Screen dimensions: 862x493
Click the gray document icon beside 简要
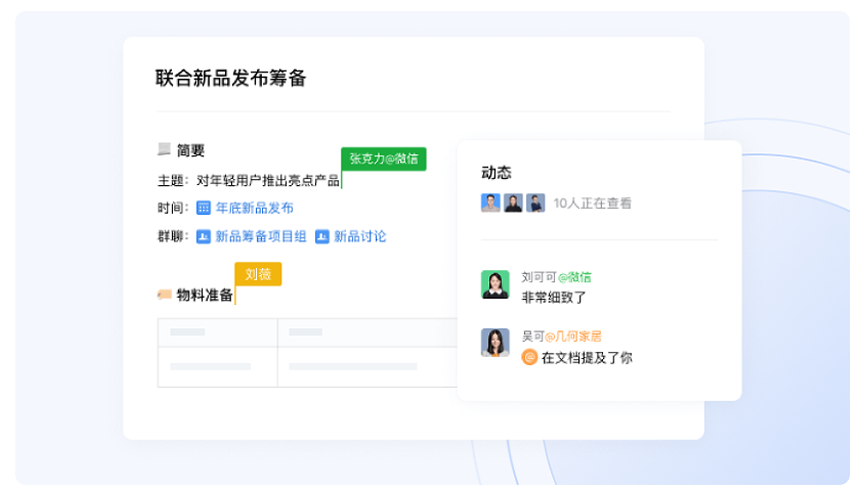point(164,150)
